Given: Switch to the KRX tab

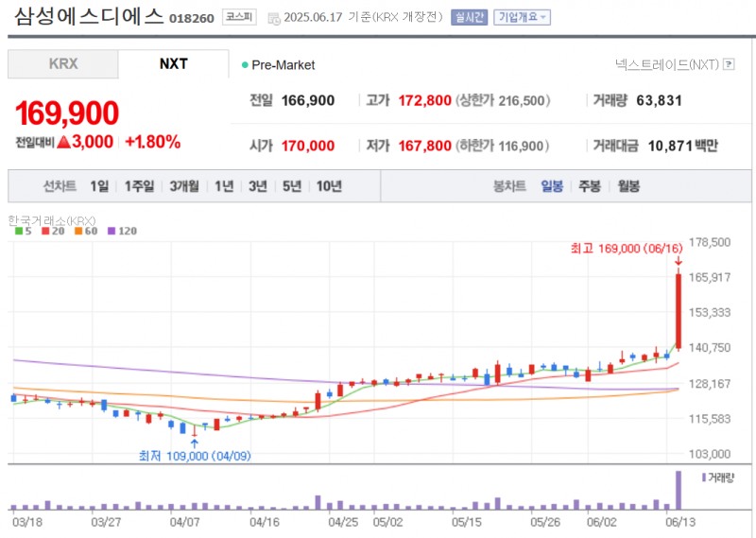Looking at the screenshot, I should click(62, 63).
